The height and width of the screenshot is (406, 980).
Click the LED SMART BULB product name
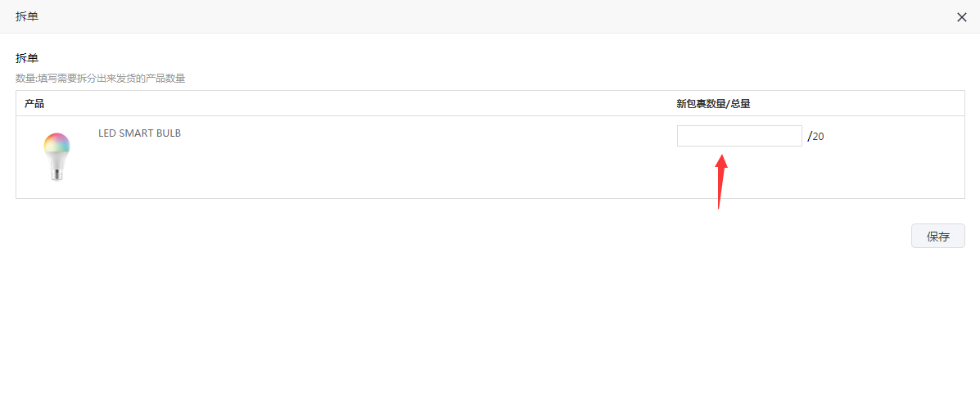(139, 133)
